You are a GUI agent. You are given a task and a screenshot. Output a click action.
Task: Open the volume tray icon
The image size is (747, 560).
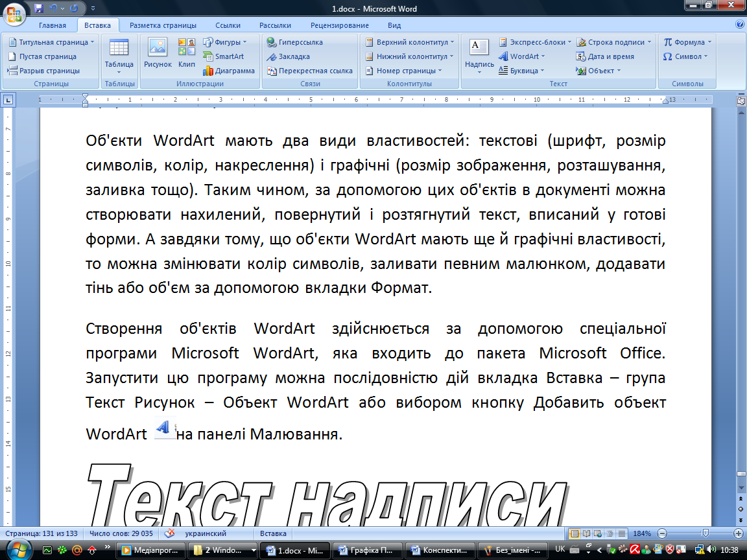pyautogui.click(x=712, y=550)
